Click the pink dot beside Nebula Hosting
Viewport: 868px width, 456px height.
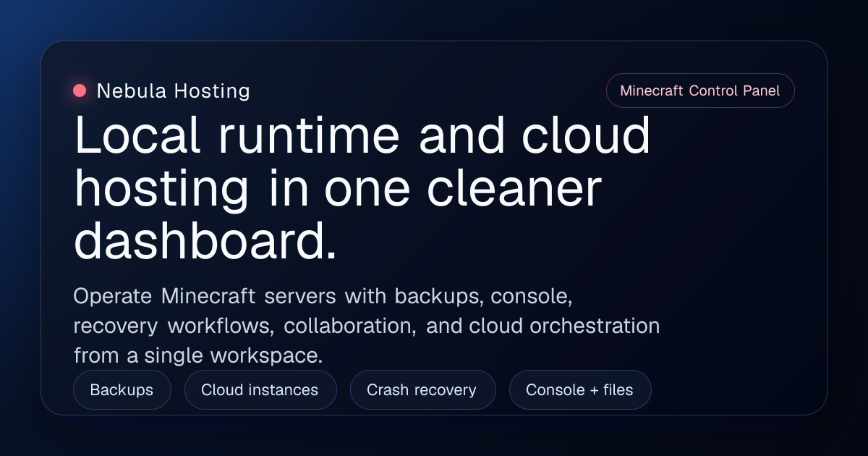pyautogui.click(x=80, y=90)
